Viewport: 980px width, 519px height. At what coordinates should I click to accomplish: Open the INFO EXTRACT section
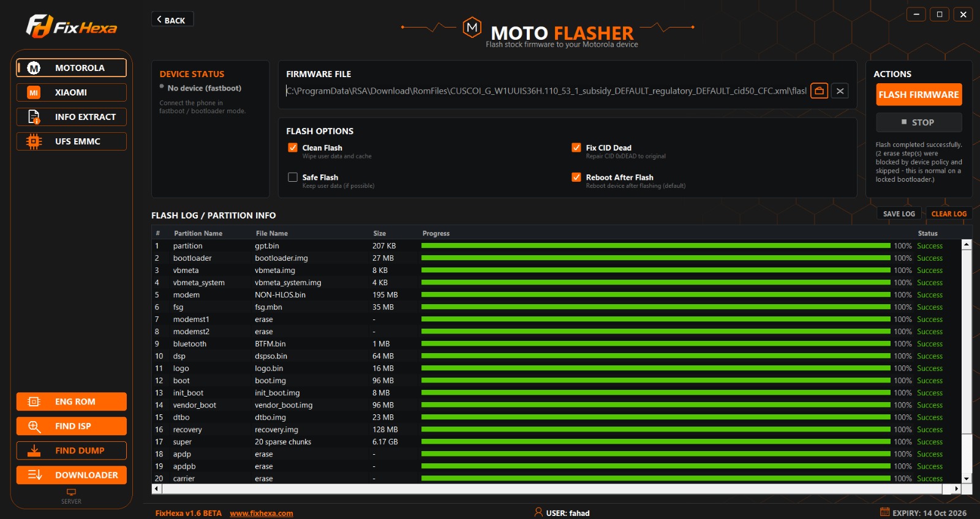pyautogui.click(x=72, y=117)
